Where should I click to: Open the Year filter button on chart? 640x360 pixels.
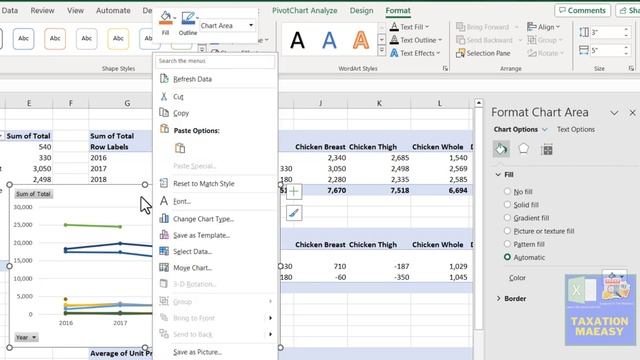[x=26, y=338]
